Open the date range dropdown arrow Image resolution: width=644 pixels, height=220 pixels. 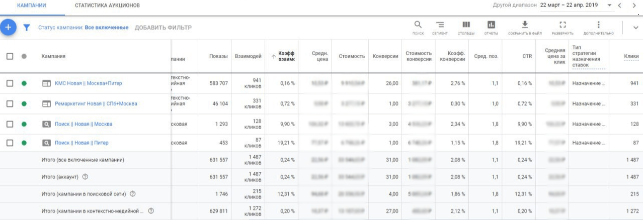[610, 5]
